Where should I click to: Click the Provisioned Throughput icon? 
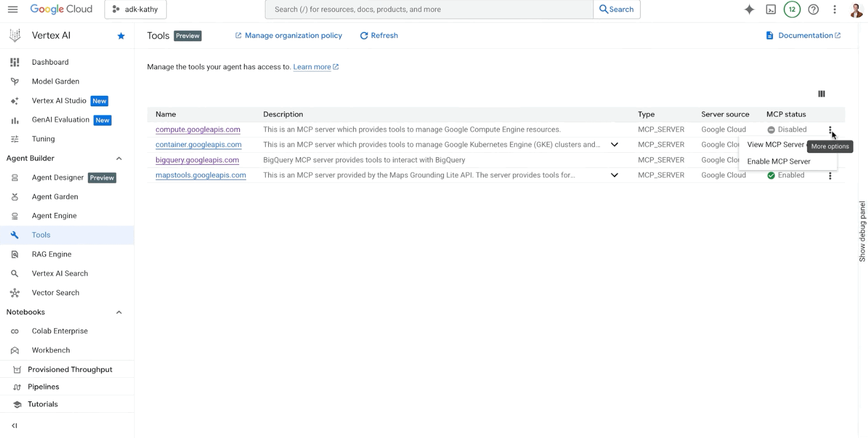tap(17, 370)
